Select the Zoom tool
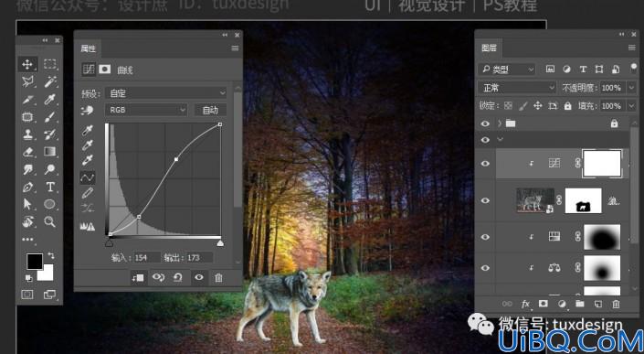The image size is (644, 354). 50,222
